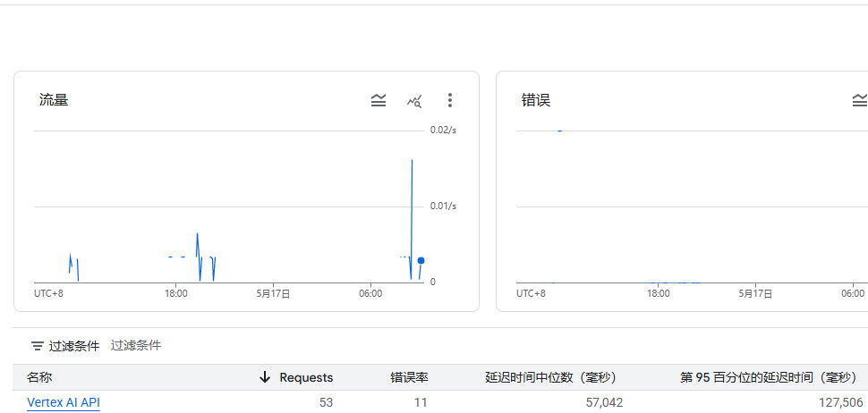Screen dimensions: 868x413
Task: Open the Vertex AI API link
Action: click(x=64, y=402)
